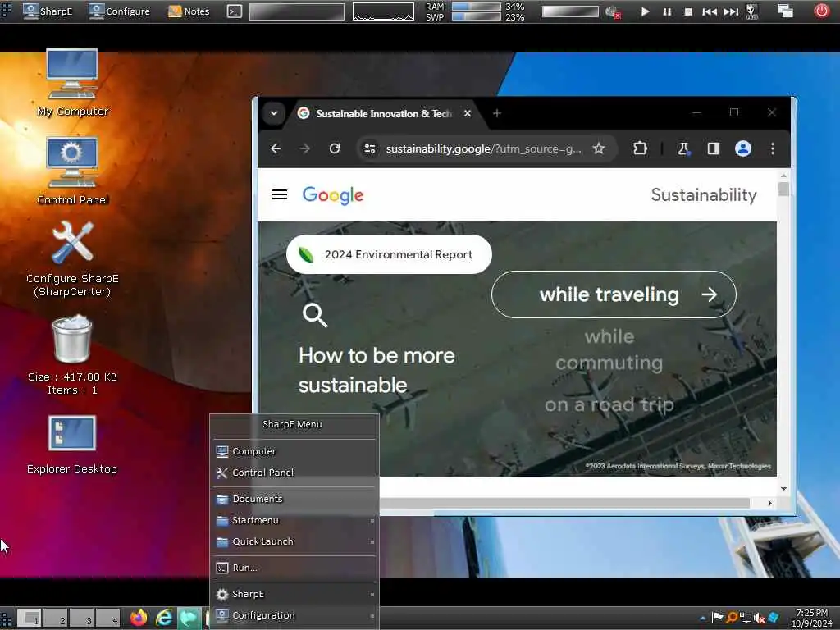Open the My Computer desktop icon
This screenshot has height=630, width=840.
point(72,83)
